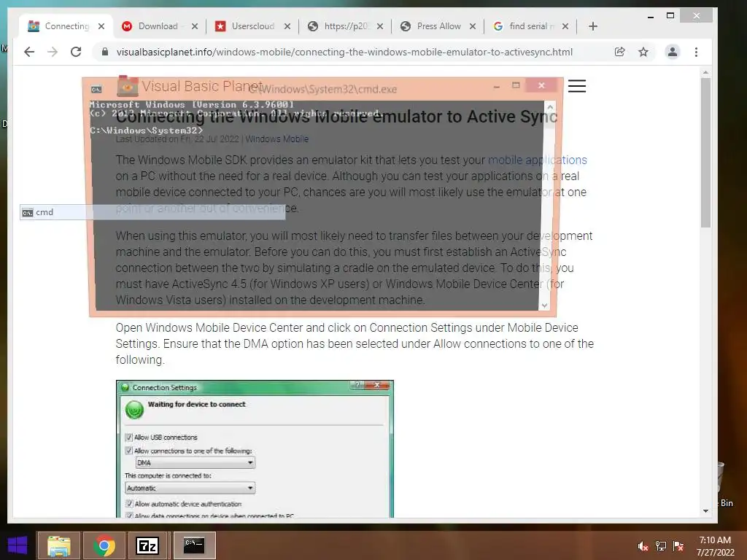Maximize the cmd.exe window

[x=516, y=86]
